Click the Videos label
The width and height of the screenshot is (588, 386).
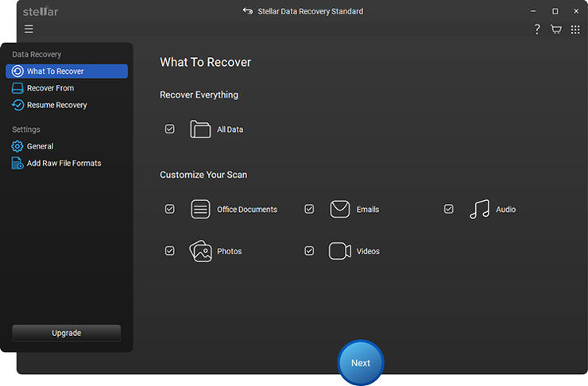[x=368, y=252]
